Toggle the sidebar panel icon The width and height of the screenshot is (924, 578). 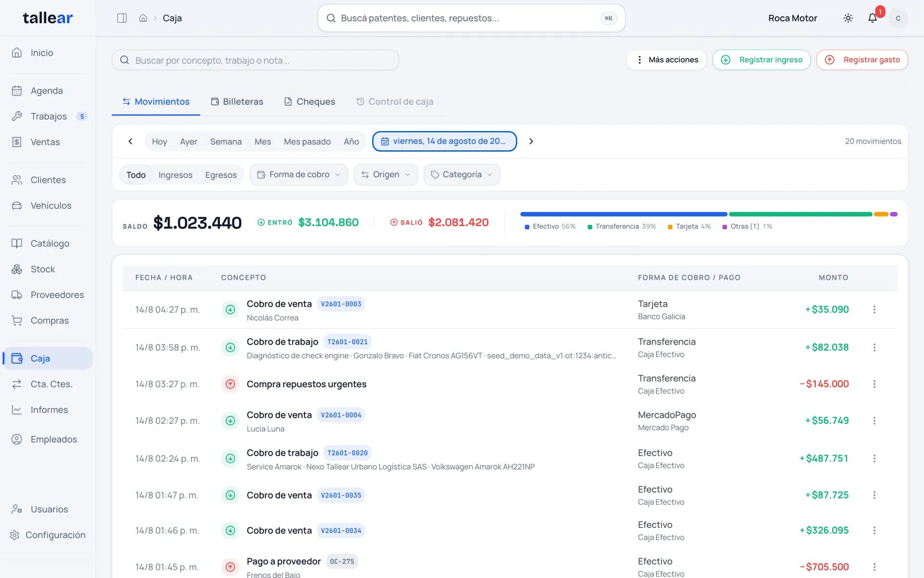pyautogui.click(x=122, y=18)
